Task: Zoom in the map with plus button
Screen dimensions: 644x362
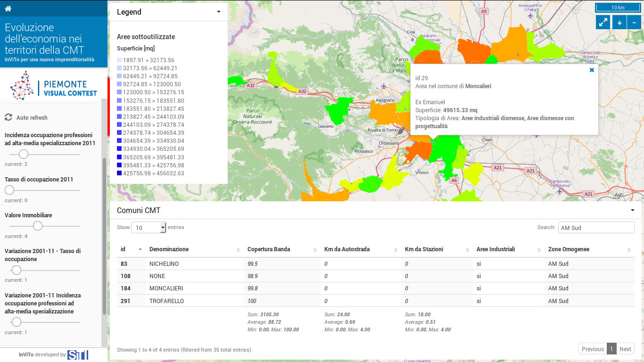Action: pos(619,22)
